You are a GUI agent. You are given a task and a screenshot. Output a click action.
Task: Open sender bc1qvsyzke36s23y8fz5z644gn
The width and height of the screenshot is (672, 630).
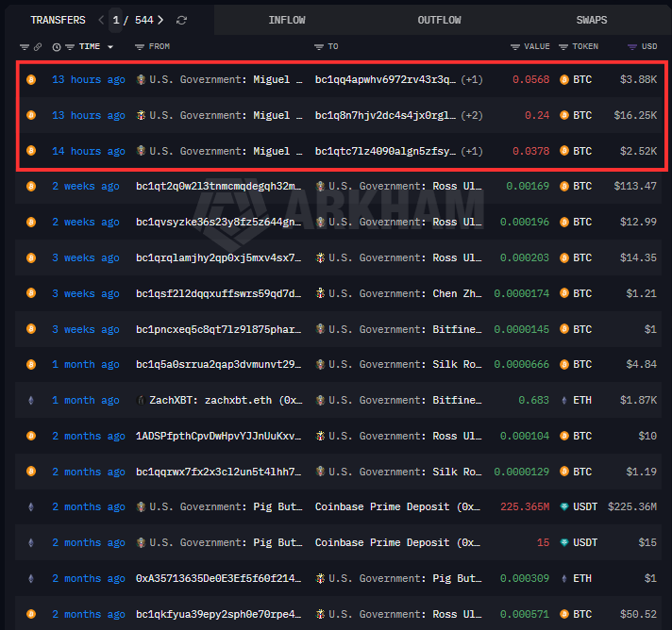tap(219, 222)
